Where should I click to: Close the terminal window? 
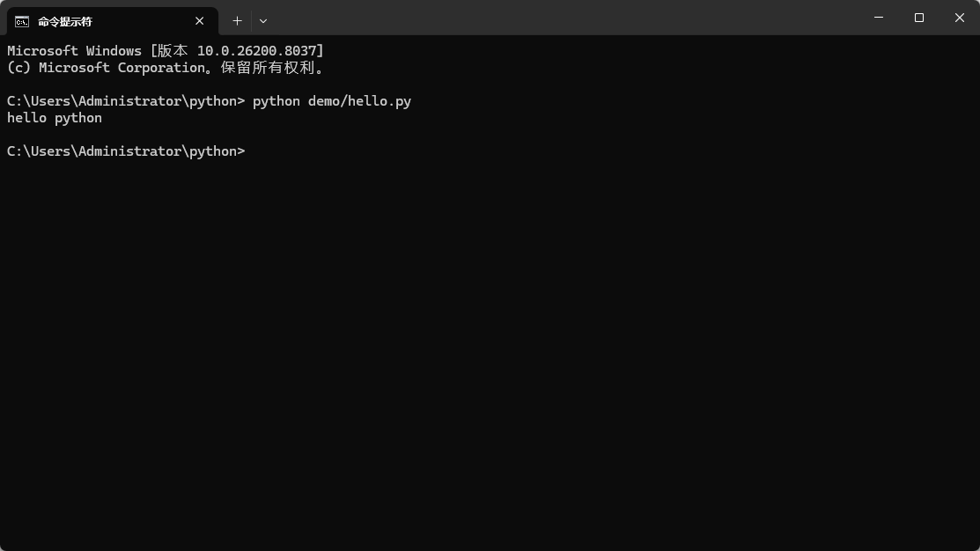(x=960, y=18)
